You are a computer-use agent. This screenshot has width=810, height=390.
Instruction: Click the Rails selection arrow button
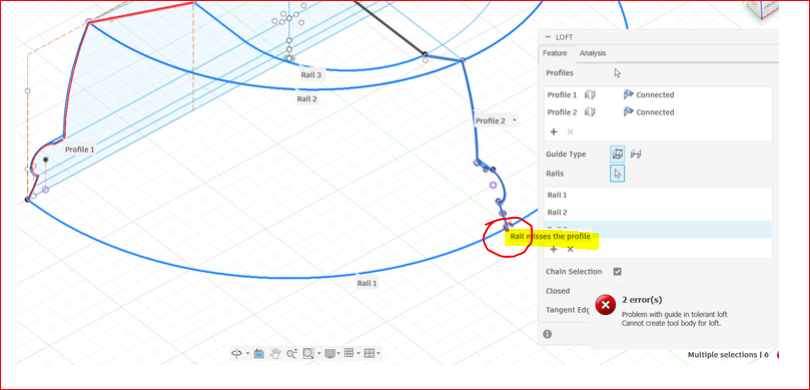(x=617, y=174)
